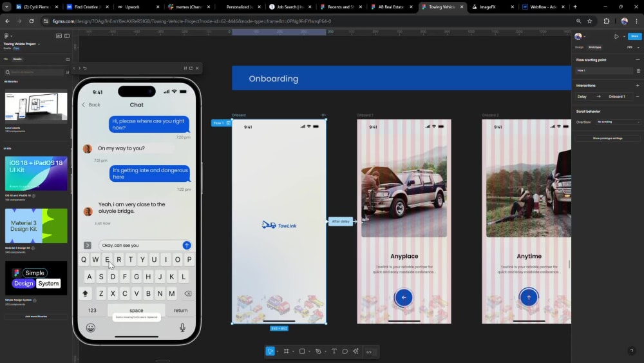Open the Simple Design System library
This screenshot has height=363, width=644.
(36, 279)
